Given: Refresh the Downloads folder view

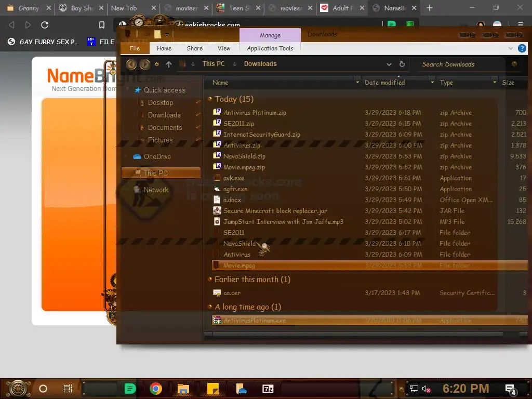Looking at the screenshot, I should [x=402, y=64].
